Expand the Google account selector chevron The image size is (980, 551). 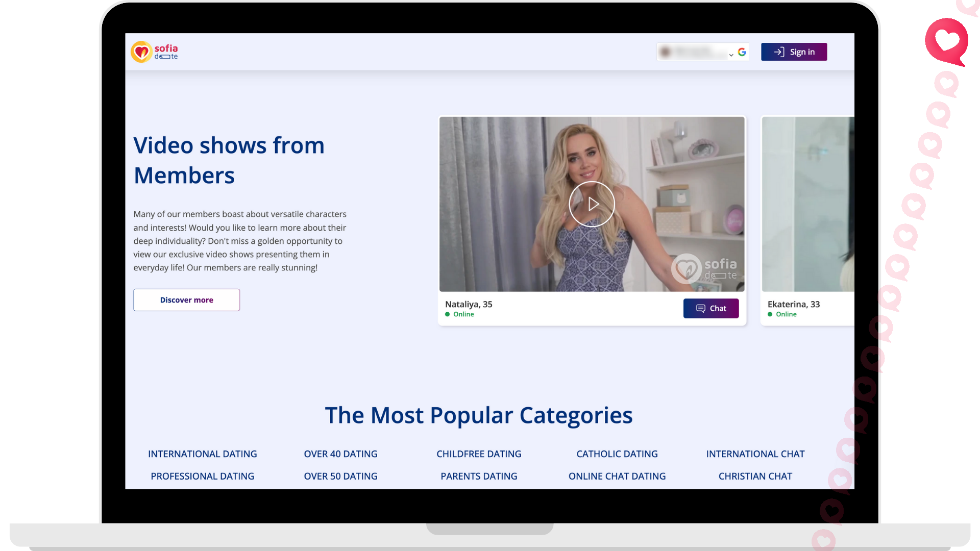731,55
